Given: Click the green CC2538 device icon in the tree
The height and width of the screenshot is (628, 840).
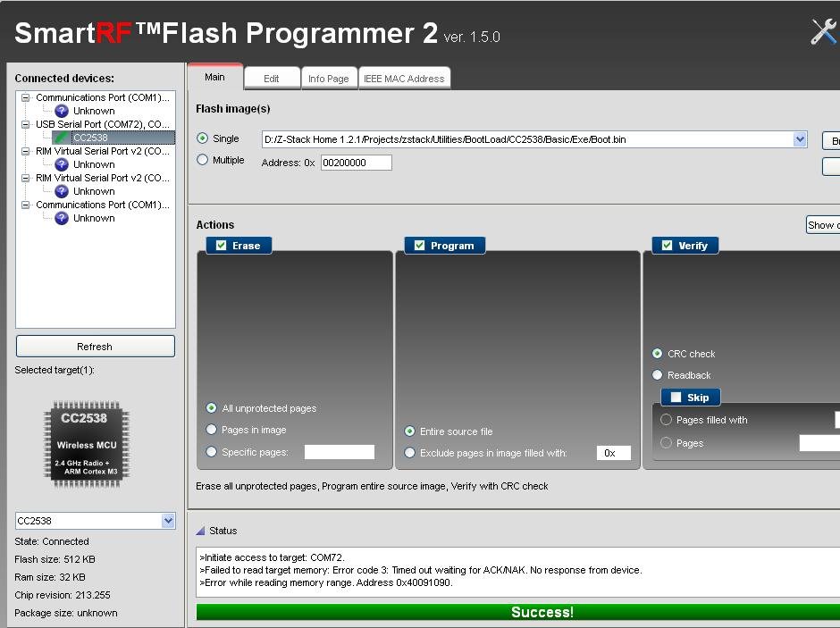Looking at the screenshot, I should tap(62, 138).
